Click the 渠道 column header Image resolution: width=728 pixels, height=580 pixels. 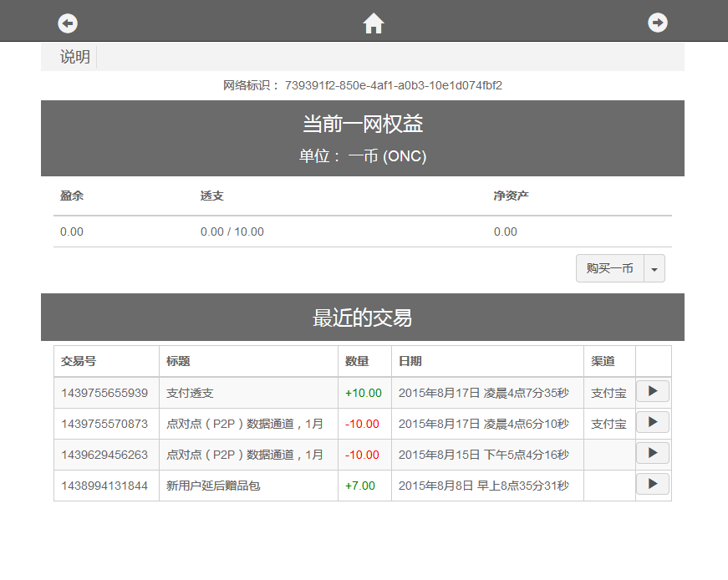click(x=603, y=361)
